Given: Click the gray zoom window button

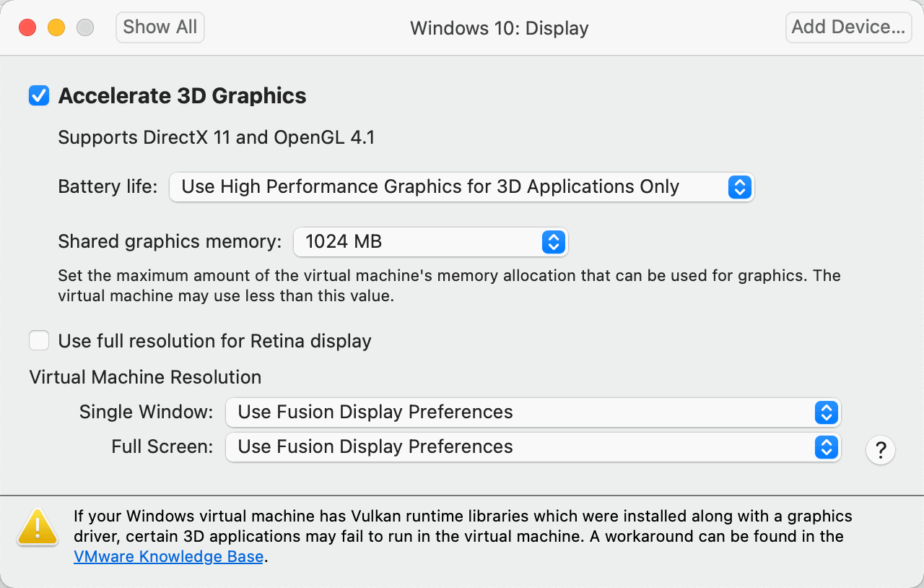Looking at the screenshot, I should (x=85, y=27).
